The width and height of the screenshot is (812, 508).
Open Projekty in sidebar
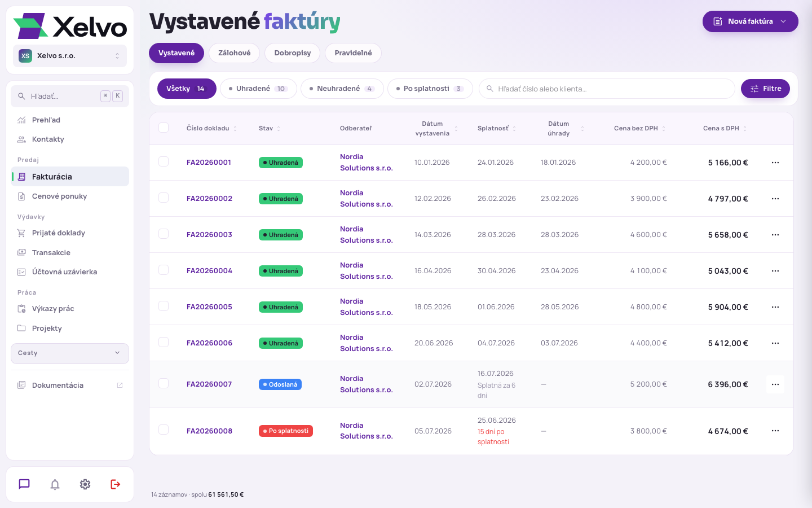70,329
